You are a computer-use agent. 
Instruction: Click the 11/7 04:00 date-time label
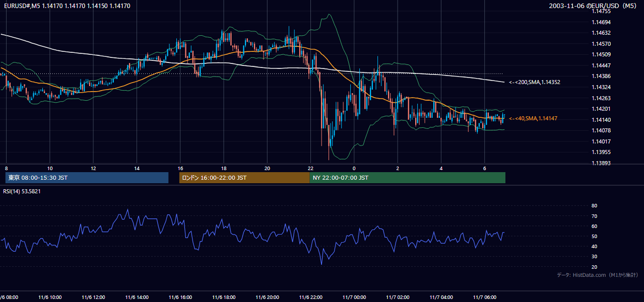click(441, 297)
